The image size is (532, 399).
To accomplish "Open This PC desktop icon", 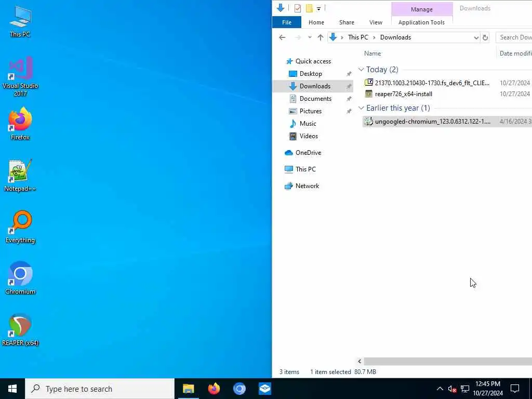I will (20, 21).
